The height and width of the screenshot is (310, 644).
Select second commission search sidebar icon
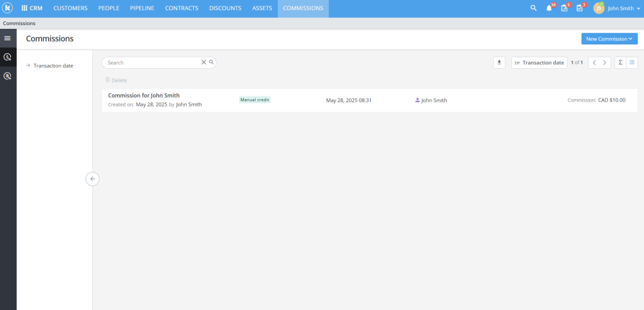pyautogui.click(x=7, y=76)
